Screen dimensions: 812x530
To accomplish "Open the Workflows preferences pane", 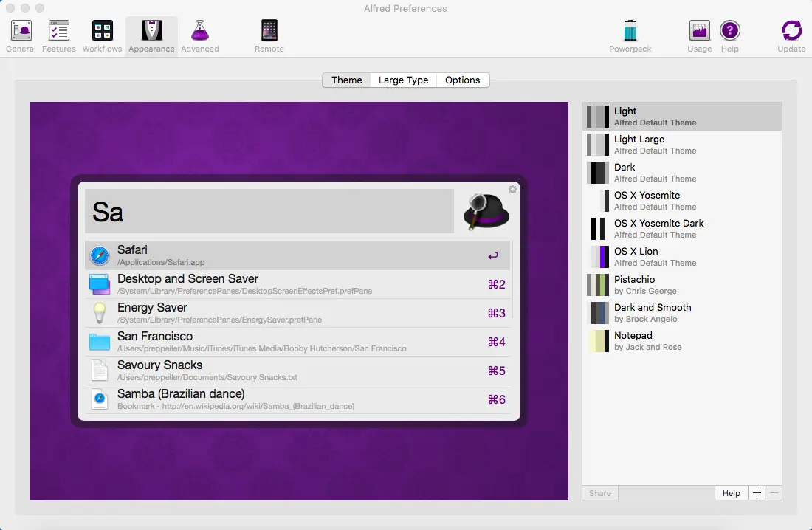I will (x=102, y=35).
